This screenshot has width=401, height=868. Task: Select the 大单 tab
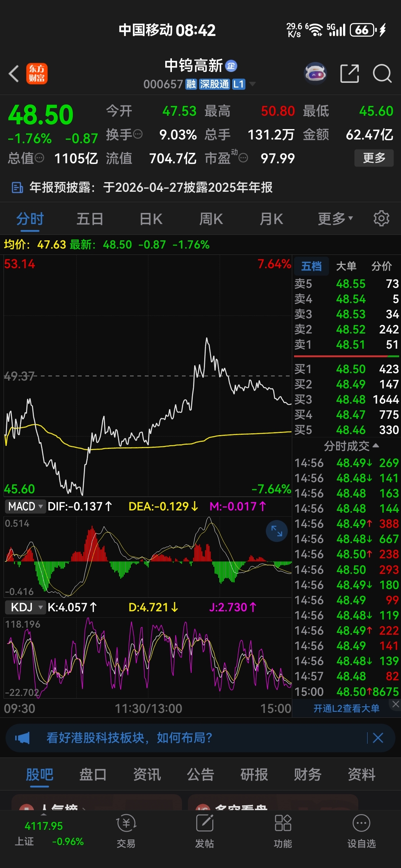click(346, 266)
